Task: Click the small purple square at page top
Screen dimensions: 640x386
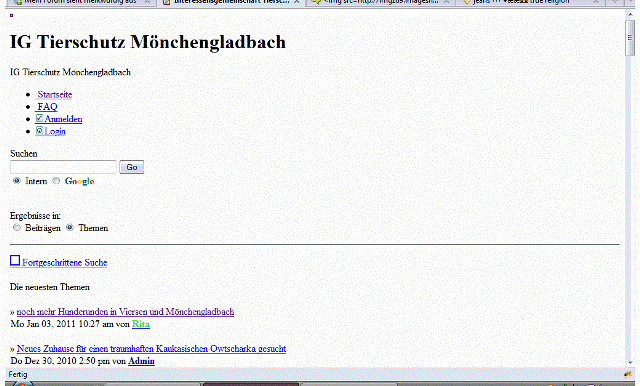Action: click(x=11, y=16)
